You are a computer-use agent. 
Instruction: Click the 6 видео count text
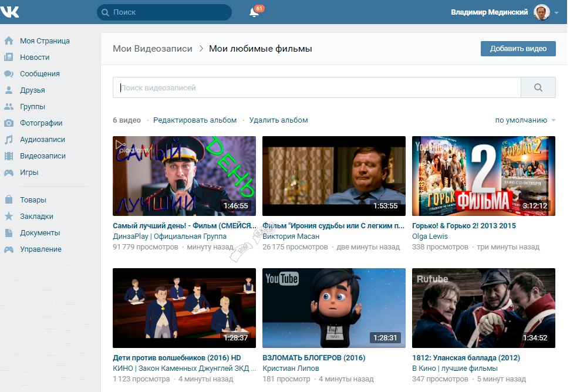pos(127,120)
